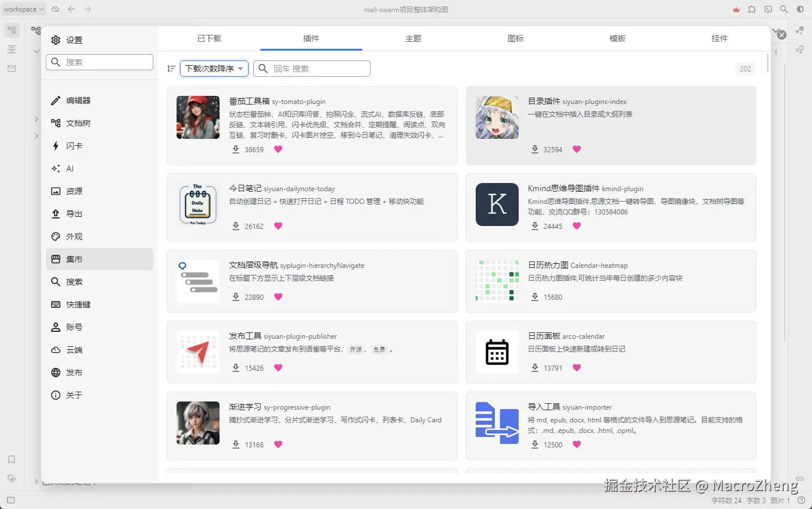
Task: Open the 模板 tab
Action: 617,38
